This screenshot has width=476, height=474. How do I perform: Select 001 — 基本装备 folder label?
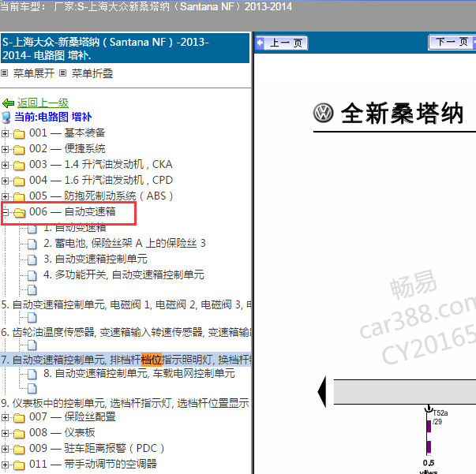point(67,132)
